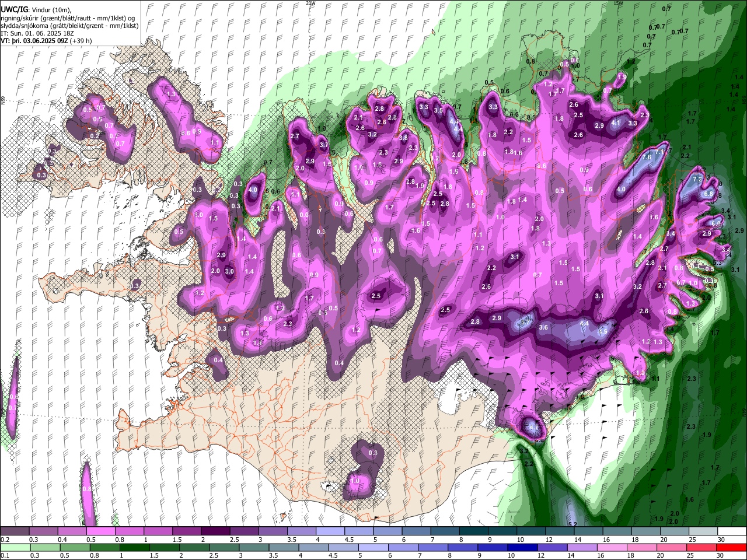This screenshot has width=747, height=560.
Task: Click the UWC/IG title text
Action: pyautogui.click(x=13, y=9)
